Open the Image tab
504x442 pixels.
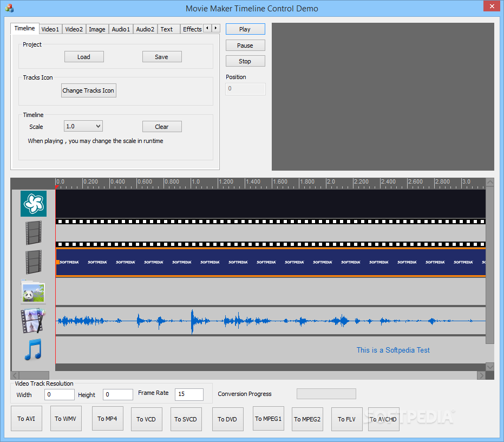coord(97,29)
